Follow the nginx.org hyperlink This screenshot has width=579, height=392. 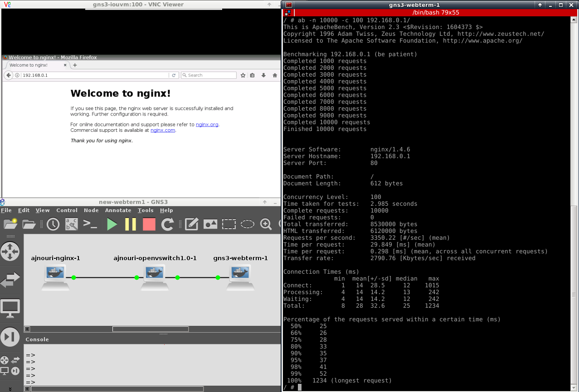[x=207, y=125]
